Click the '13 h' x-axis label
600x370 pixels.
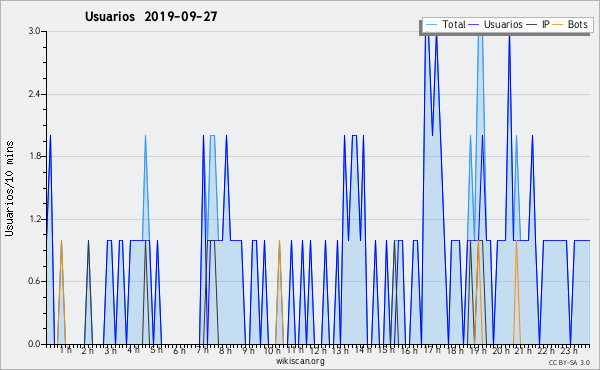[x=340, y=351]
